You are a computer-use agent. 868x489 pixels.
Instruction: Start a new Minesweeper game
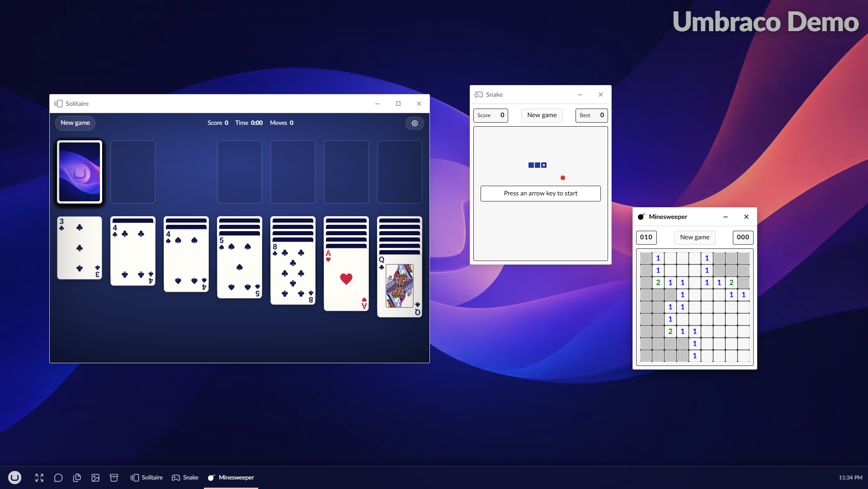pos(695,237)
